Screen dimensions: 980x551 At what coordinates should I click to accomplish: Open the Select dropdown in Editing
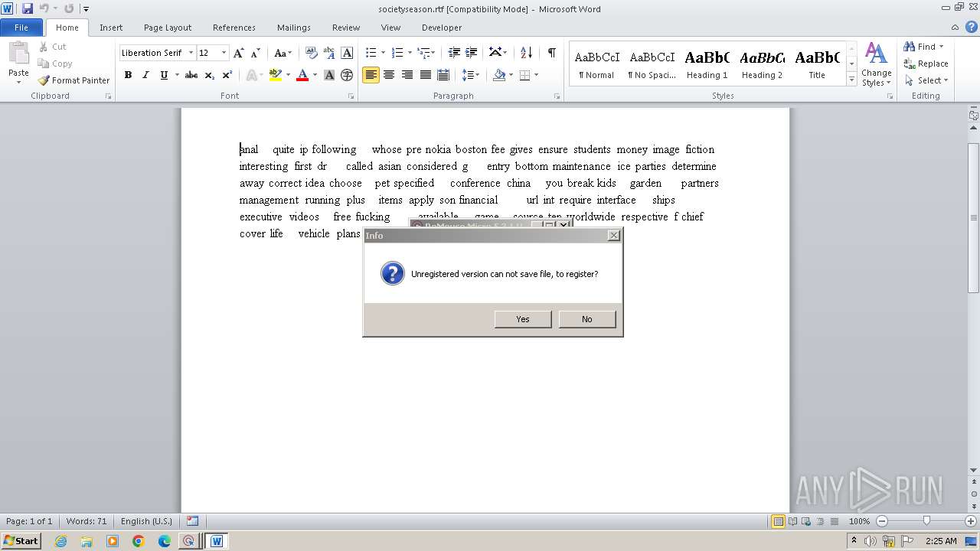[926, 80]
